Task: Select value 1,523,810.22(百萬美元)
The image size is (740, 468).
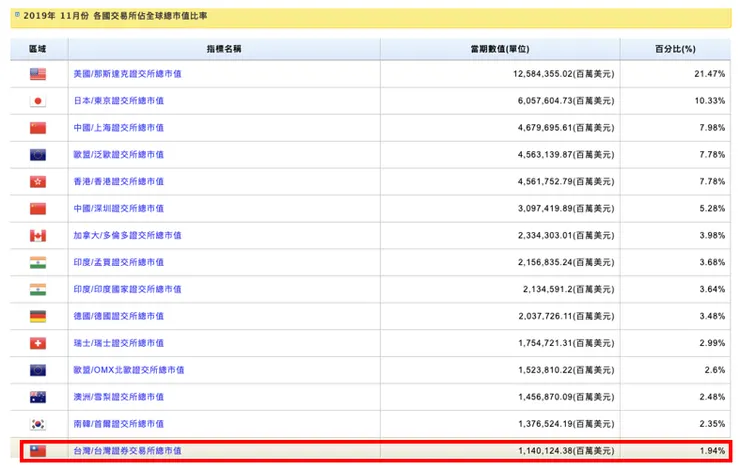Action: point(566,370)
